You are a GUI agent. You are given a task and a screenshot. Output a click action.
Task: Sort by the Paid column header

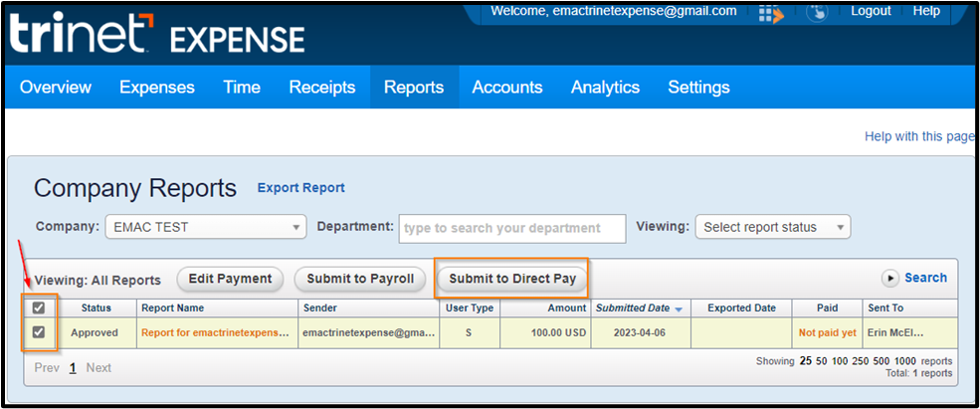tap(828, 307)
